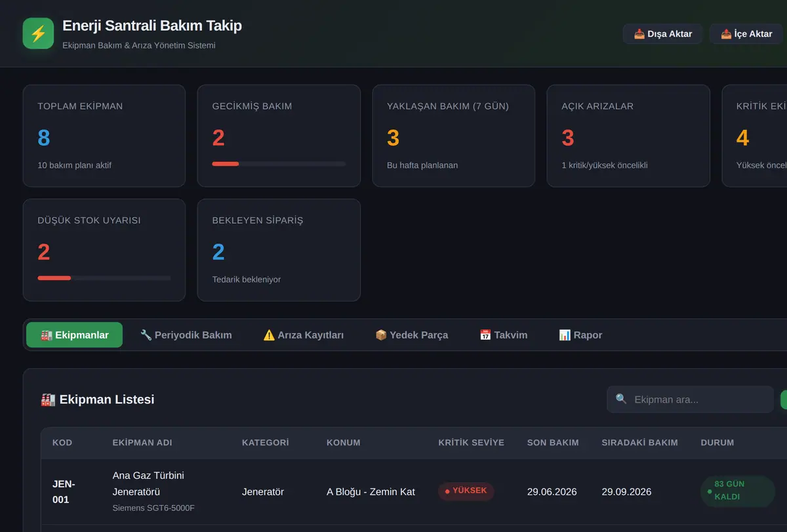Click the 10 bakım planı aktif text
The width and height of the screenshot is (787, 532).
75,165
